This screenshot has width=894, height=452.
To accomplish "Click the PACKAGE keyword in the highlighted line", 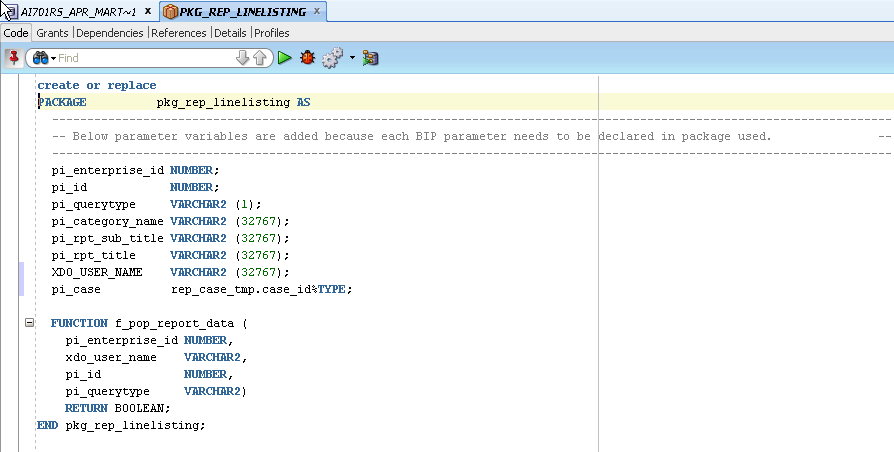I will 62,102.
